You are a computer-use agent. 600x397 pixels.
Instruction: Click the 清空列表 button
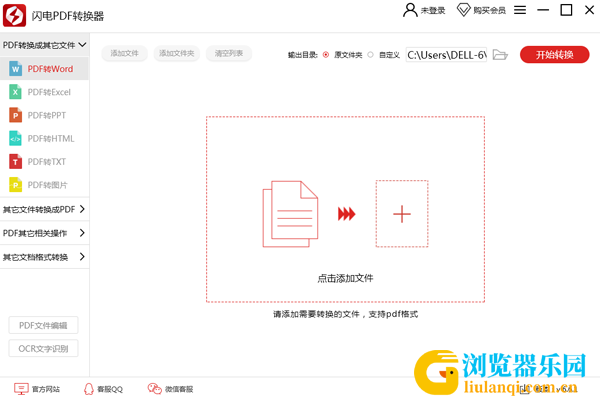point(229,53)
